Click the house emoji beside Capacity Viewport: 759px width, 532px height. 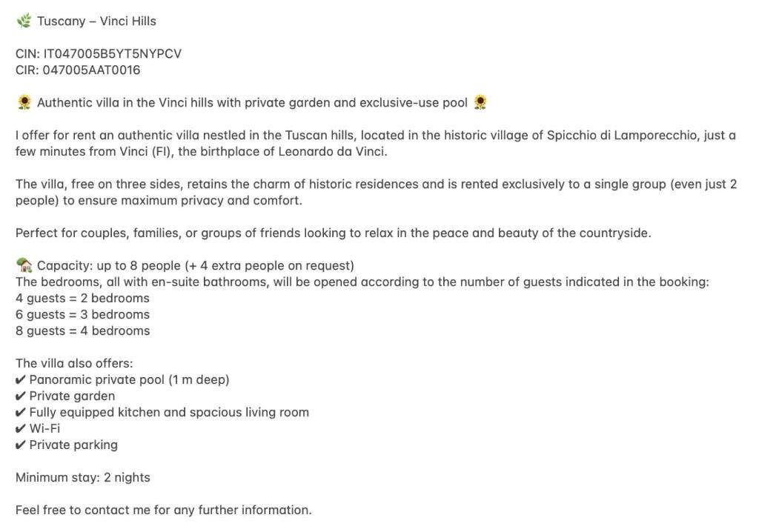24,265
